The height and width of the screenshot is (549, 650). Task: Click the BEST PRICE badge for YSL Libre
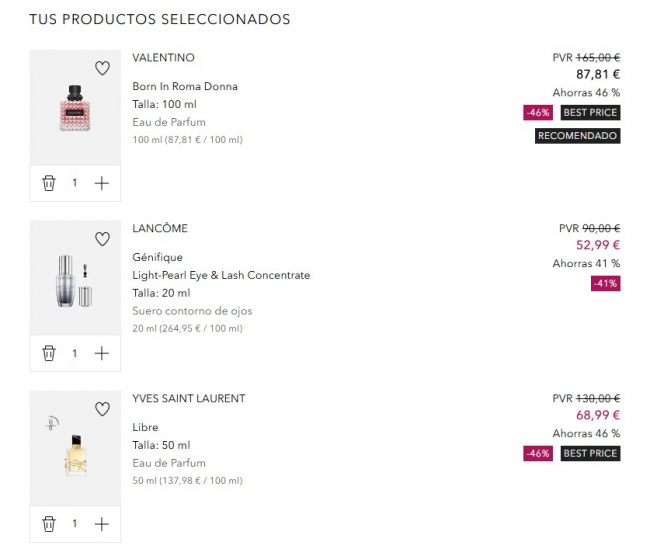pyautogui.click(x=590, y=453)
